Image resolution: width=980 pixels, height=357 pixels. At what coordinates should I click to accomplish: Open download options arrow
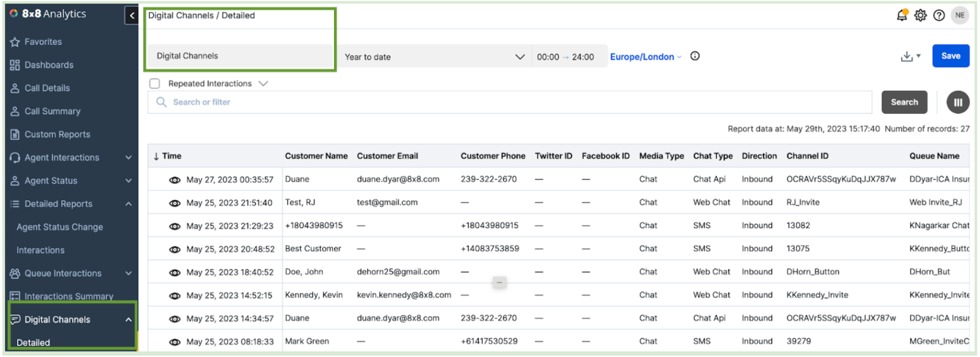918,56
